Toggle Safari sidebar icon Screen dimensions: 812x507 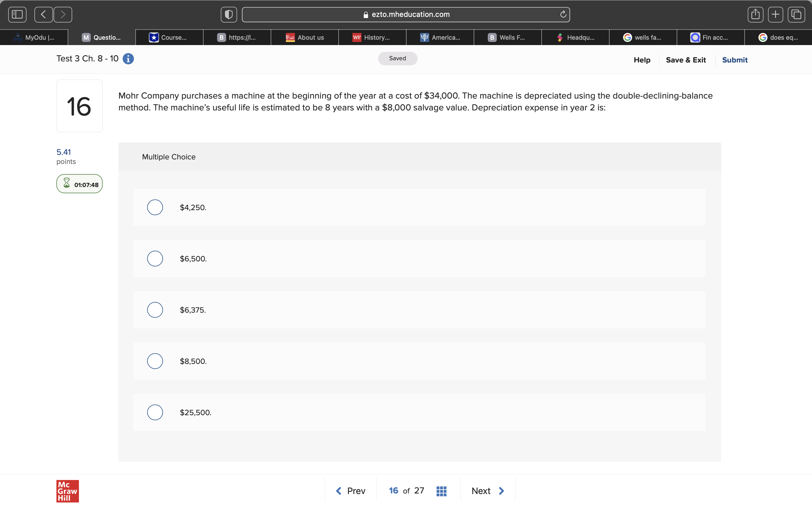click(17, 14)
